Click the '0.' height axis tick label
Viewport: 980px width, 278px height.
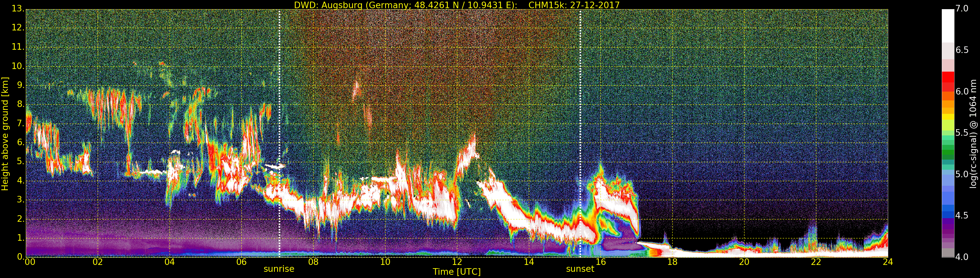click(21, 257)
